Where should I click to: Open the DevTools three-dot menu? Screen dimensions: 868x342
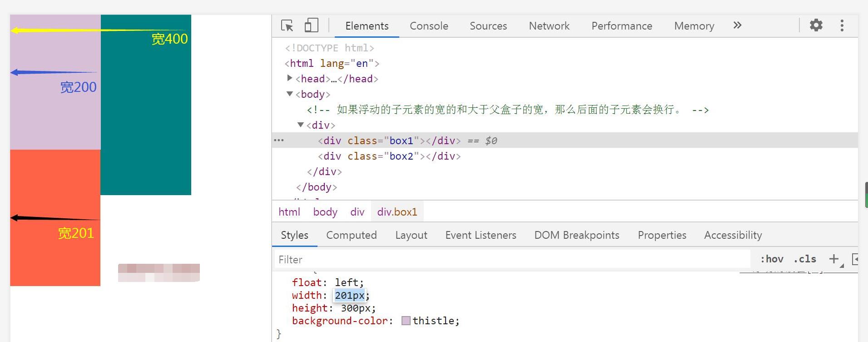[x=842, y=25]
